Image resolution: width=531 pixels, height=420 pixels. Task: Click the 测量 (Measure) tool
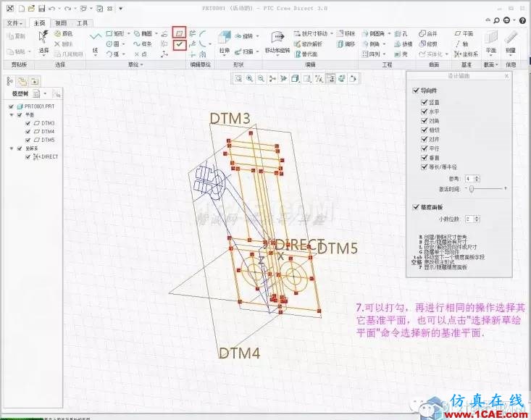click(511, 42)
